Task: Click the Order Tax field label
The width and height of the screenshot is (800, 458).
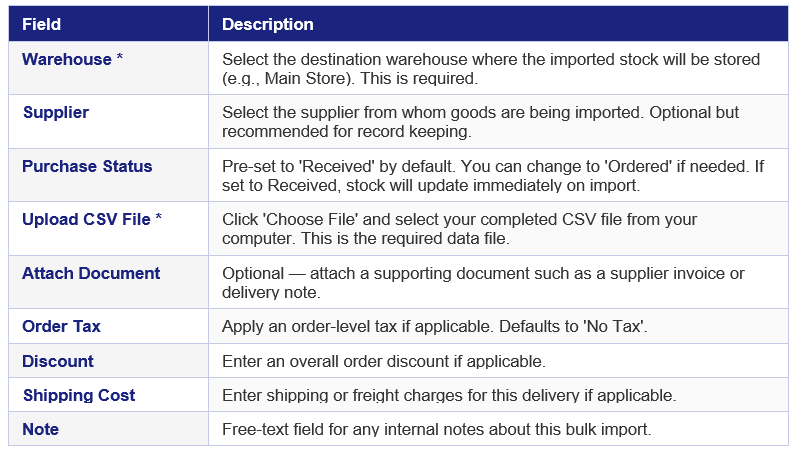Action: [61, 326]
